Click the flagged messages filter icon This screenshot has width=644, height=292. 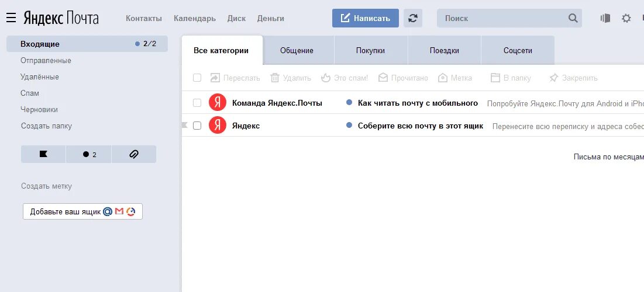coord(43,154)
